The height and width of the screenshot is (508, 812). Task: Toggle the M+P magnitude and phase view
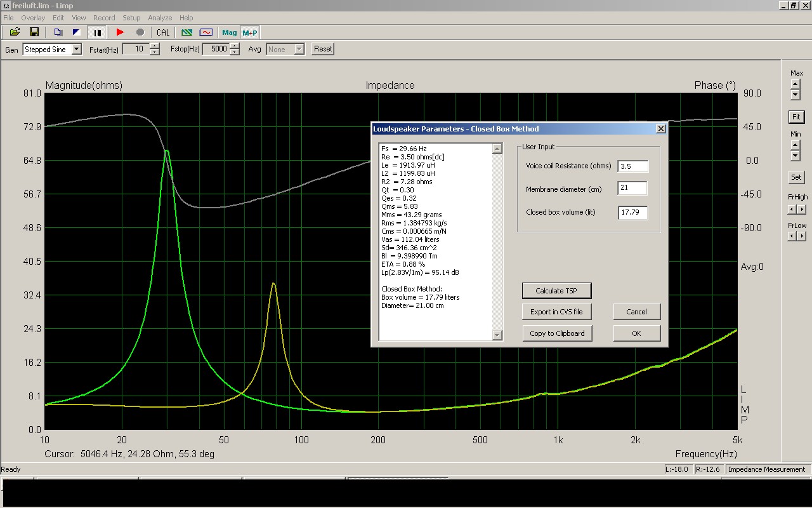tap(250, 32)
